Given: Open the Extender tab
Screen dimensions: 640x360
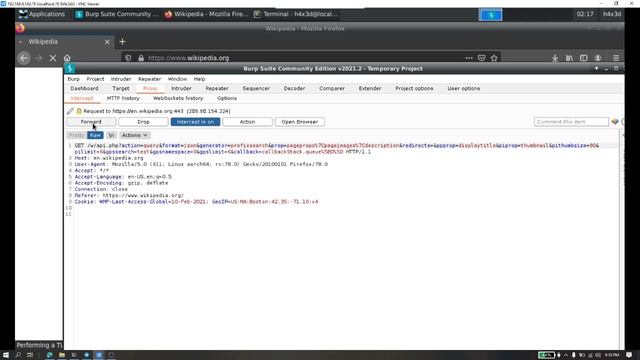Looking at the screenshot, I should [x=370, y=88].
